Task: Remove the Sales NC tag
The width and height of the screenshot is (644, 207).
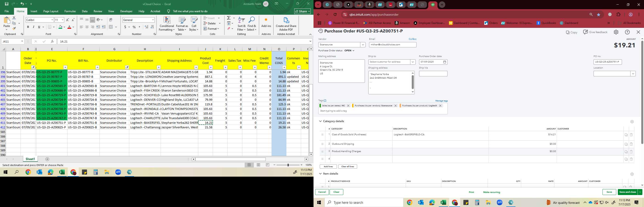Action: (x=348, y=106)
